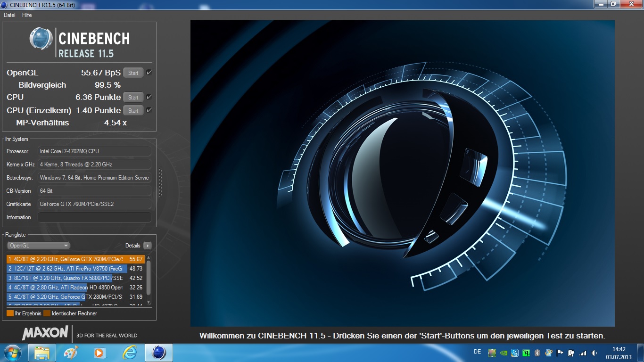This screenshot has height=362, width=644.
Task: Select ranking row 2 ATI FirePro V8750
Action: pyautogui.click(x=75, y=269)
